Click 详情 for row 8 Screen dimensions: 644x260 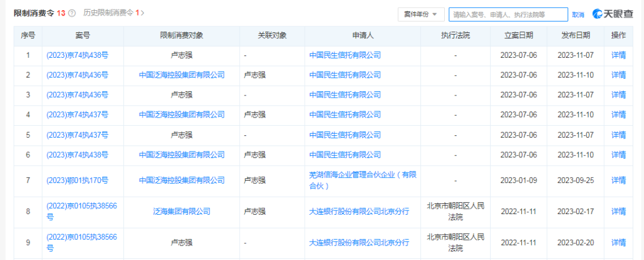coord(618,212)
